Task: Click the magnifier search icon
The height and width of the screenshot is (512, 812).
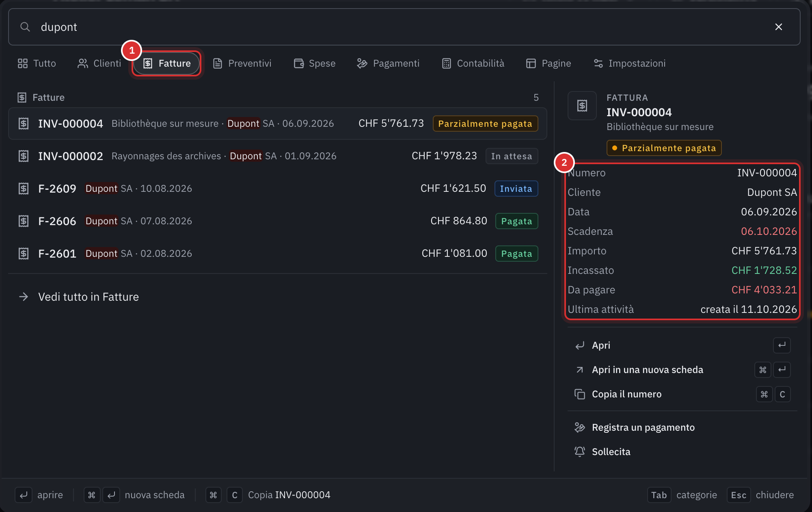Action: 25,27
